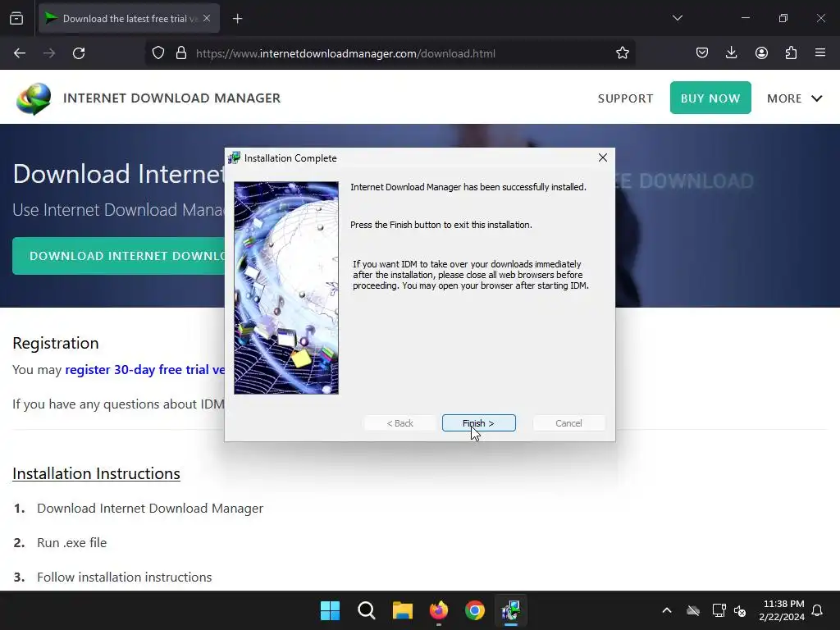
Task: Click the IDM globe artwork in installer
Action: click(x=286, y=288)
